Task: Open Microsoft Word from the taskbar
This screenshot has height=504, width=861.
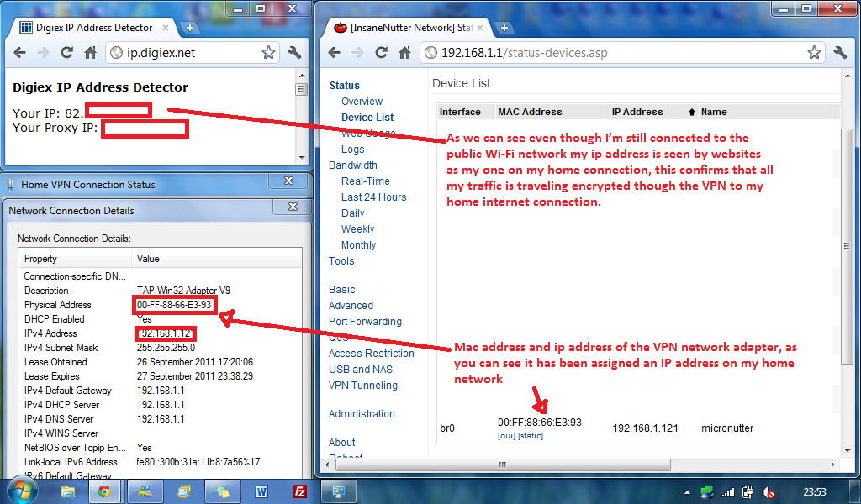Action: tap(261, 491)
